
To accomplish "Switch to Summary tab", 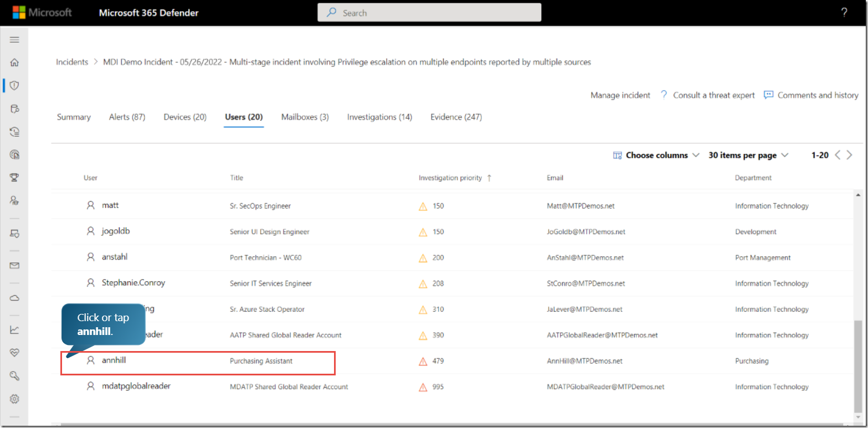I will tap(74, 117).
